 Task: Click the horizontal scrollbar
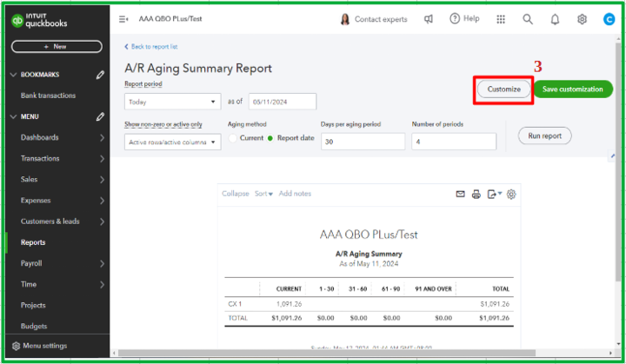[x=327, y=354]
